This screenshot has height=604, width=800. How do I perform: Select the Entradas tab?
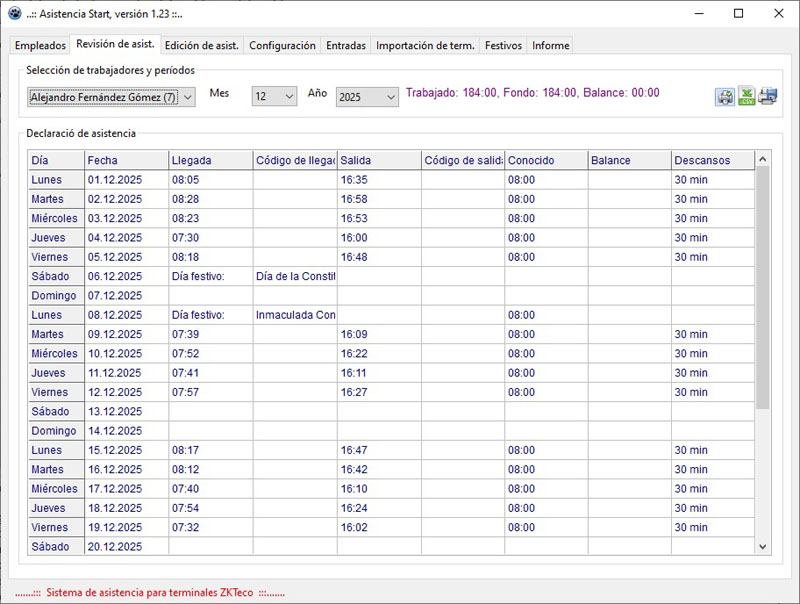[x=346, y=45]
